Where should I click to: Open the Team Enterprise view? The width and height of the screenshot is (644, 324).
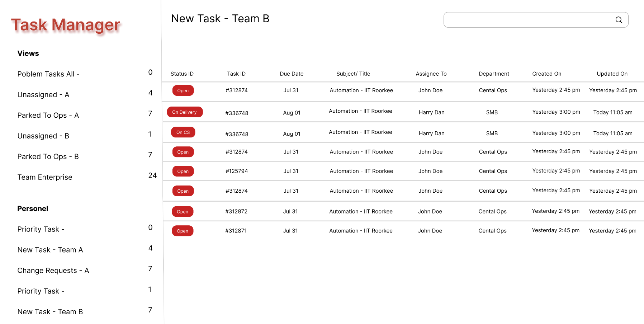pos(45,177)
